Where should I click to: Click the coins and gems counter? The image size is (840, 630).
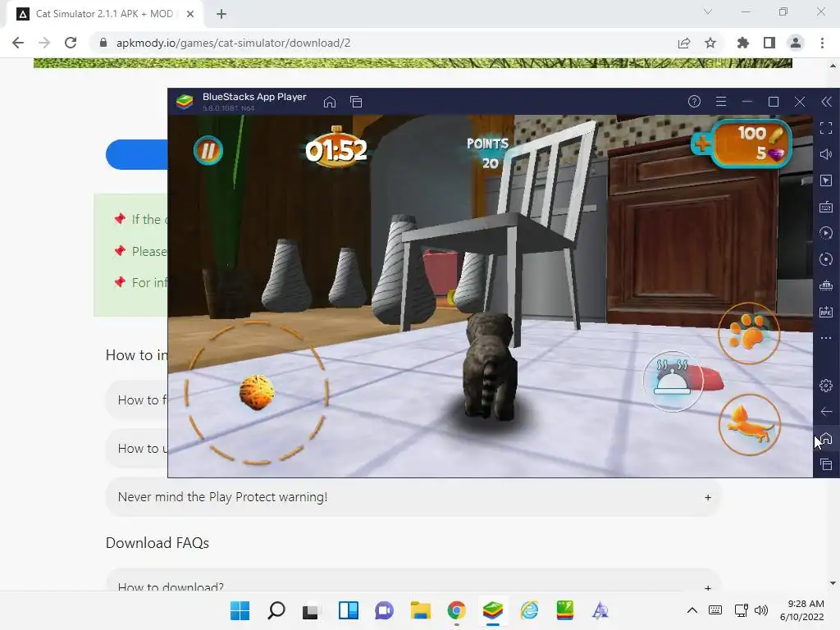pyautogui.click(x=751, y=143)
